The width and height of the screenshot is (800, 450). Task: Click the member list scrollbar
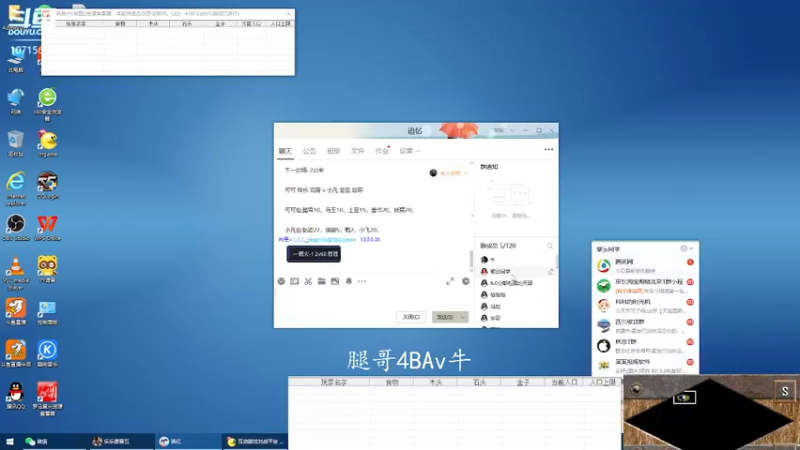tap(557, 261)
